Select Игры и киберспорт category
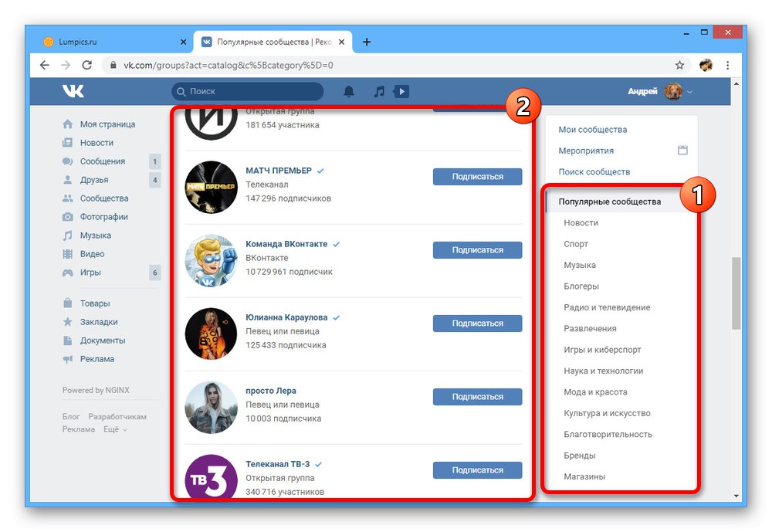This screenshot has width=772, height=532. 602,350
